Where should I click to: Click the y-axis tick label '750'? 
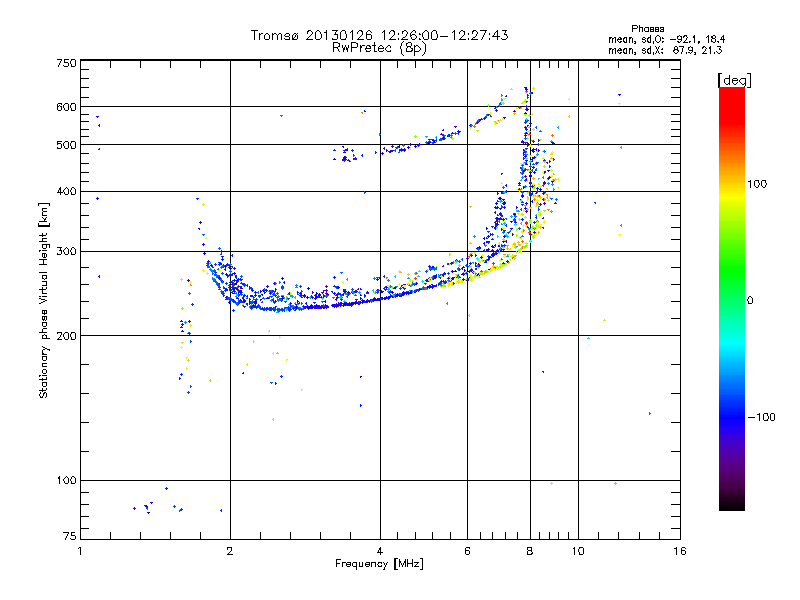tap(66, 63)
